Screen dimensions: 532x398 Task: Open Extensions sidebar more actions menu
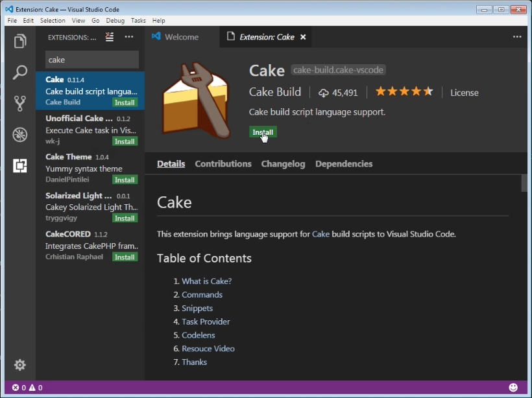(x=129, y=37)
